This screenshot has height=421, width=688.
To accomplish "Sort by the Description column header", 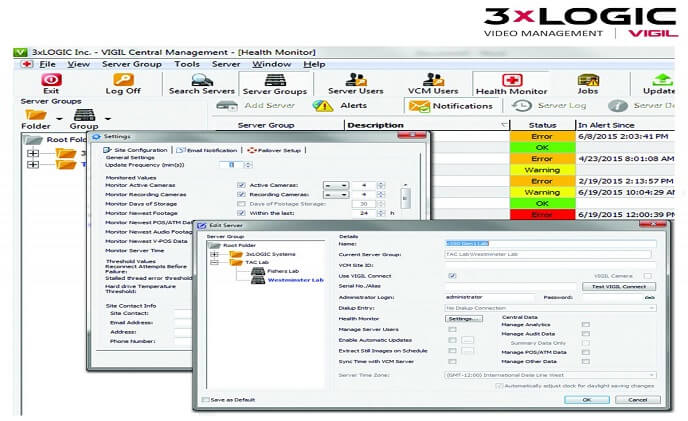I will point(427,125).
